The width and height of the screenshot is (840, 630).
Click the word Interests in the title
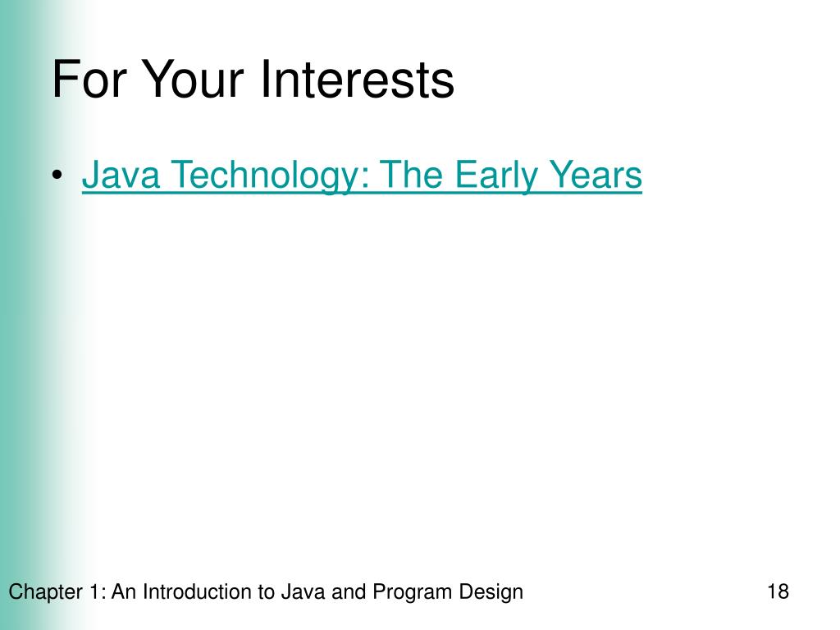coord(358,80)
